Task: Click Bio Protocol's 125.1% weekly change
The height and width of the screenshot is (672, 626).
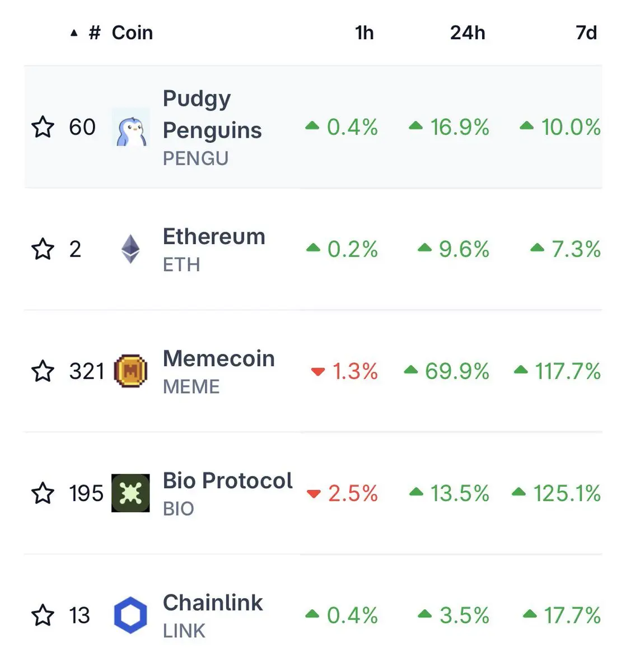Action: (557, 493)
